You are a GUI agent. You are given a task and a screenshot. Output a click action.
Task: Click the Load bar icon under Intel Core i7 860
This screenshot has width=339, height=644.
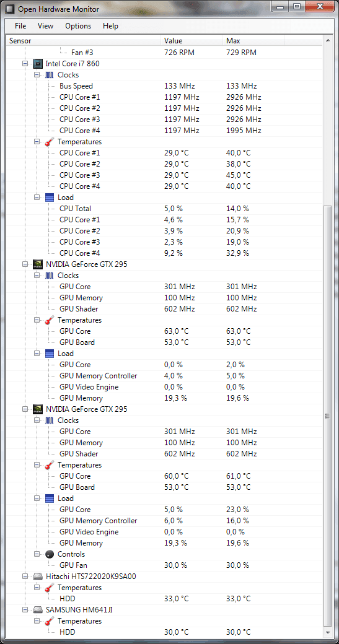(50, 197)
